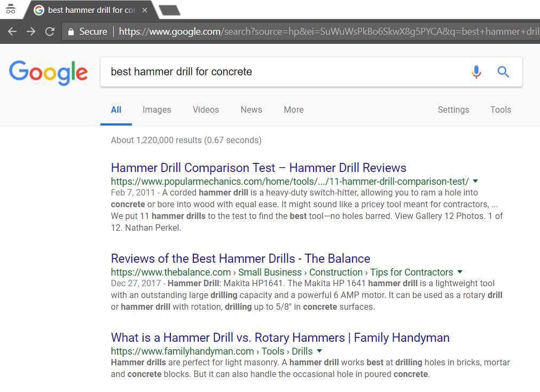Click the browser forward arrow
The height and width of the screenshot is (392, 540).
pos(31,32)
